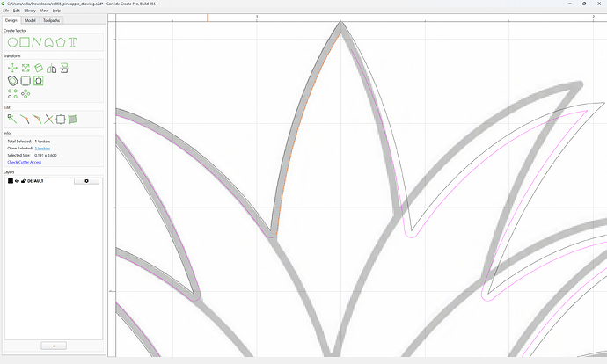Minimize the Carbide Create window

[570, 4]
